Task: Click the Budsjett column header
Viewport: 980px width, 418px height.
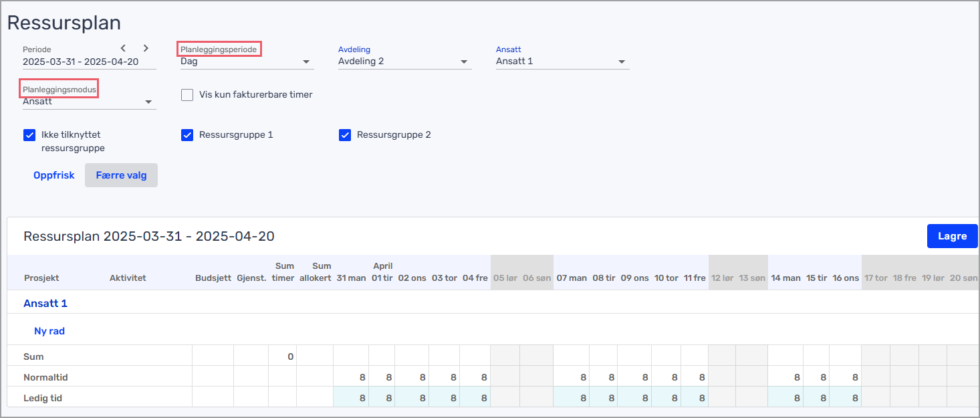Action: click(213, 278)
